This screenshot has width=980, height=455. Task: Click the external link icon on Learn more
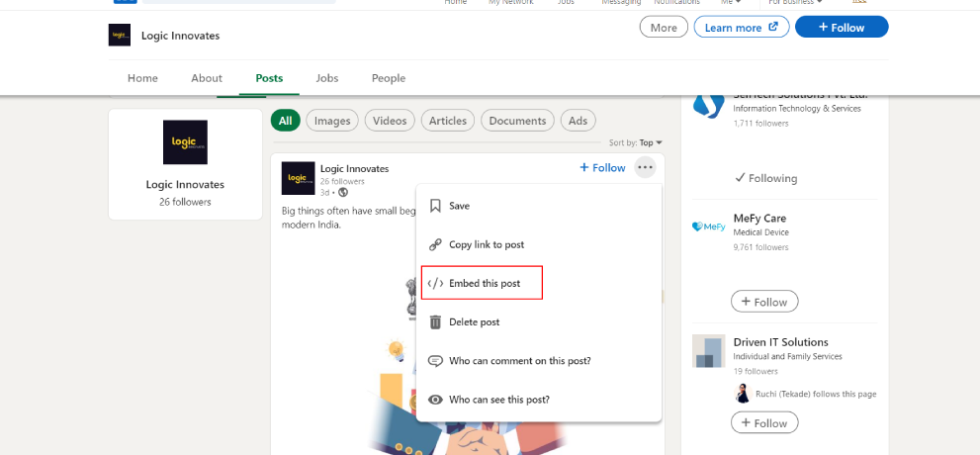pyautogui.click(x=773, y=27)
